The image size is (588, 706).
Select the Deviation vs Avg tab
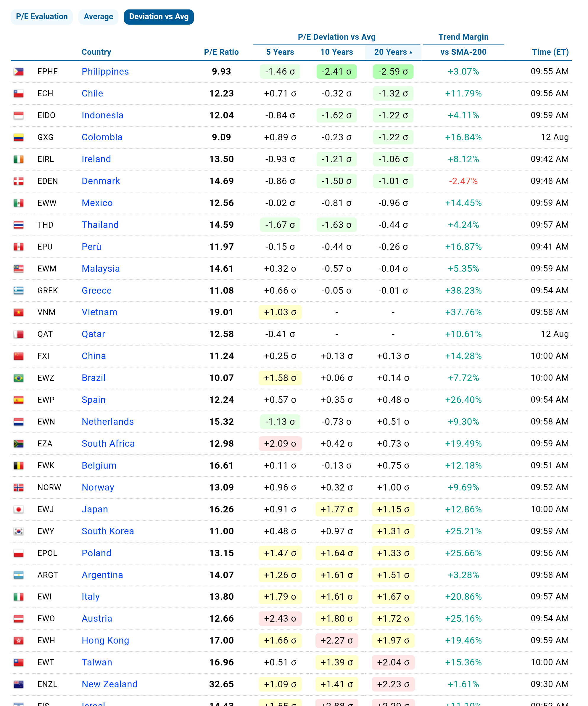point(159,17)
